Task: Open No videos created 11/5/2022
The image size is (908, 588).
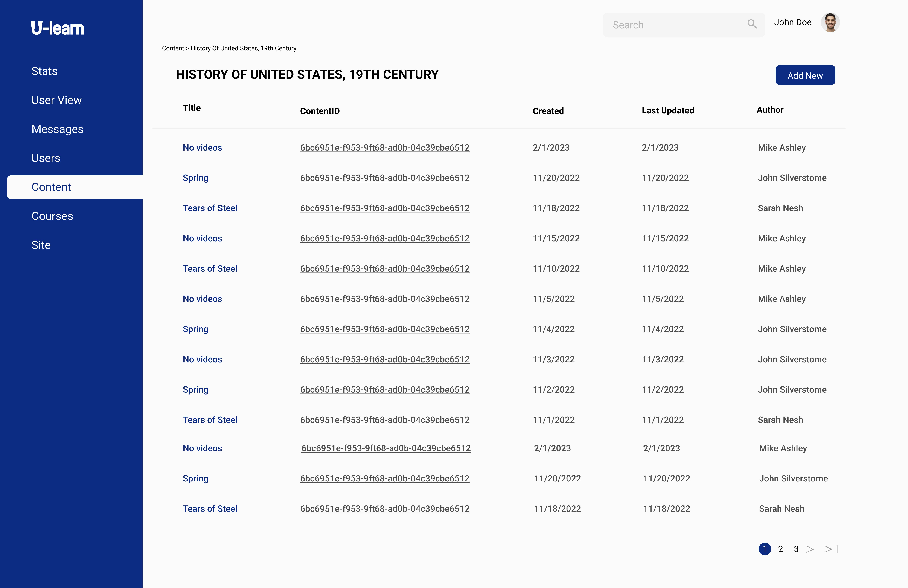Action: coord(202,299)
